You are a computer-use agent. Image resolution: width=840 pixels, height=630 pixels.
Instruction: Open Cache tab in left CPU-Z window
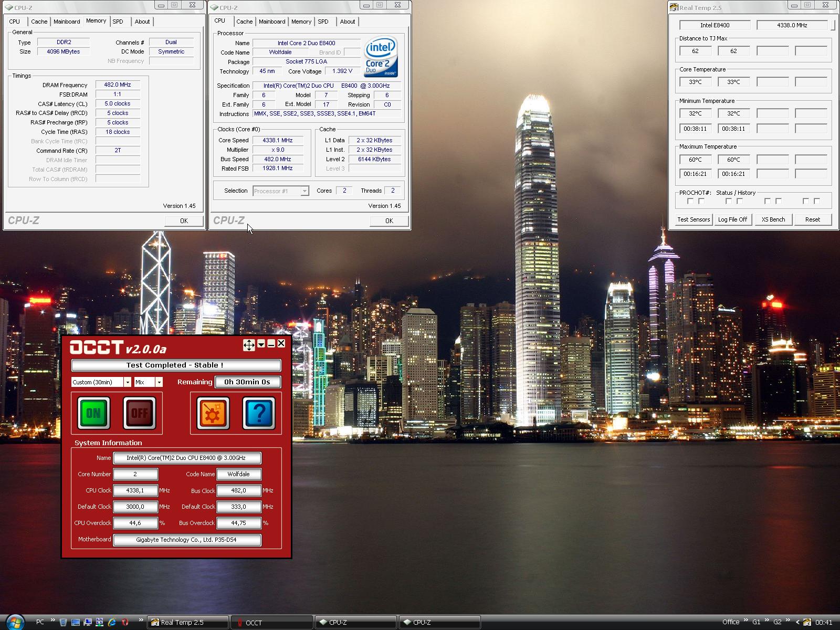pyautogui.click(x=39, y=22)
